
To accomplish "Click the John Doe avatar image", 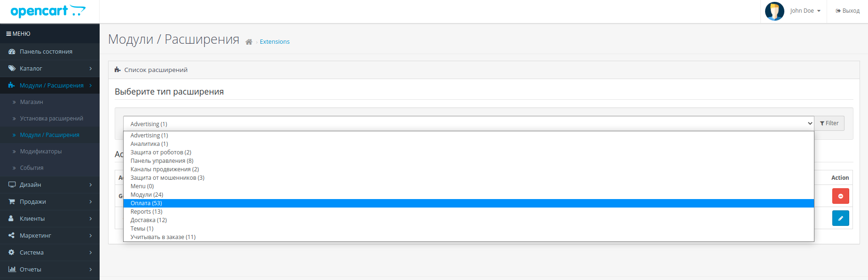I will click(774, 11).
